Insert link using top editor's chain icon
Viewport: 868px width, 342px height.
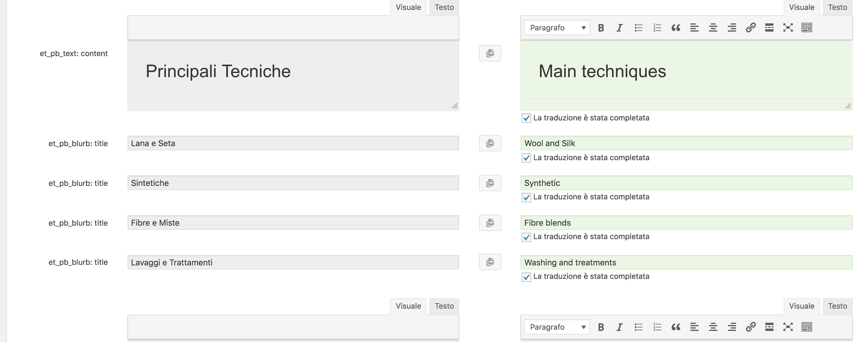750,28
